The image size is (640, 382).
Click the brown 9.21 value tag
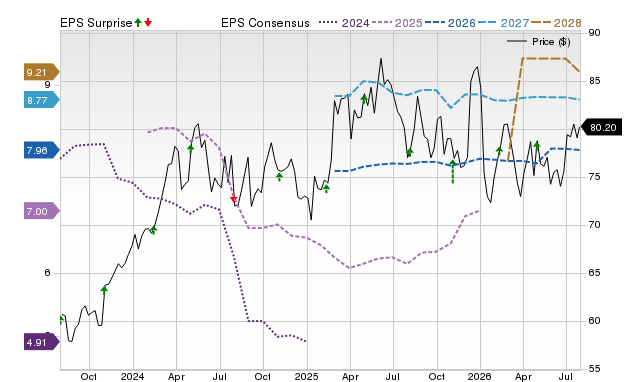(41, 72)
